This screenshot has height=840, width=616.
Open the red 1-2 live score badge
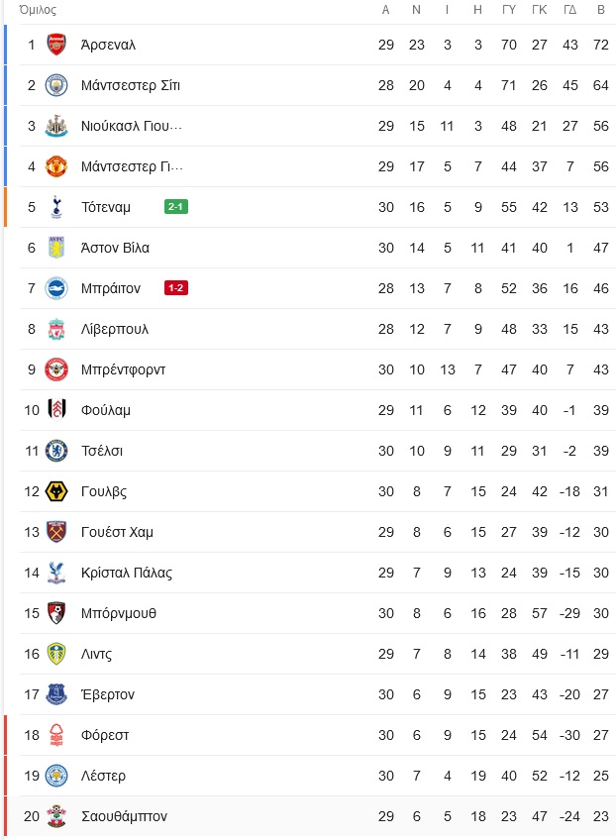(x=176, y=288)
